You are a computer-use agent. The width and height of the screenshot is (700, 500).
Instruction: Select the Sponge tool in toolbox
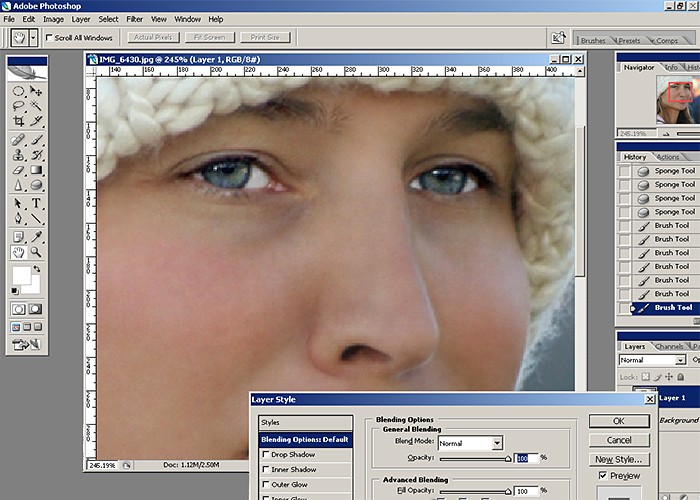pos(36,184)
